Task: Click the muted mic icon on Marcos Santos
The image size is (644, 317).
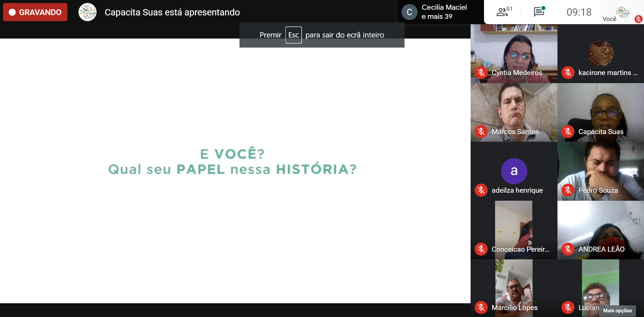Action: click(x=481, y=132)
